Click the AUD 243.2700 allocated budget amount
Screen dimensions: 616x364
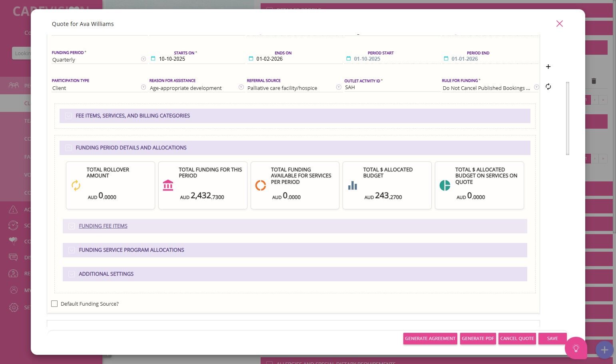383,196
